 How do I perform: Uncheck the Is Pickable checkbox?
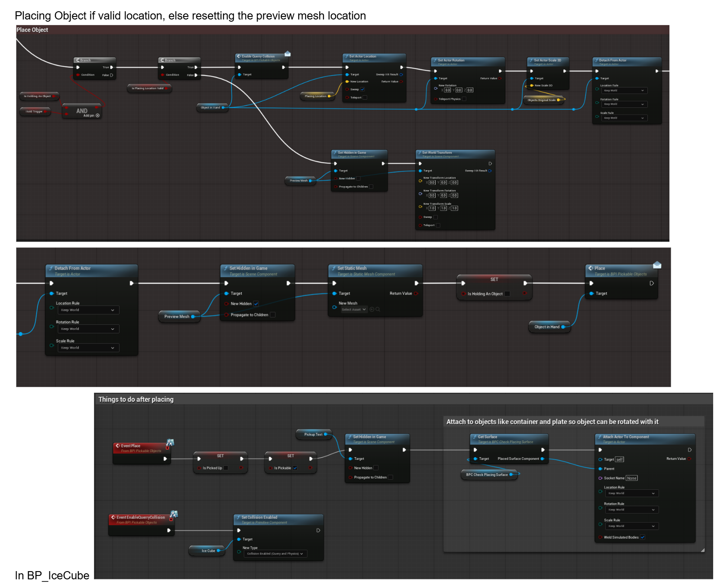tap(295, 468)
